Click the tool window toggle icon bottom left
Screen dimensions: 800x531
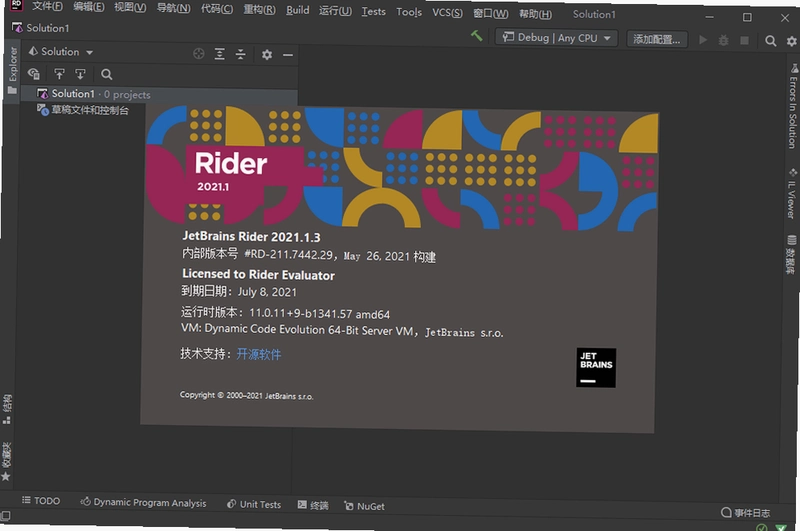[x=5, y=515]
